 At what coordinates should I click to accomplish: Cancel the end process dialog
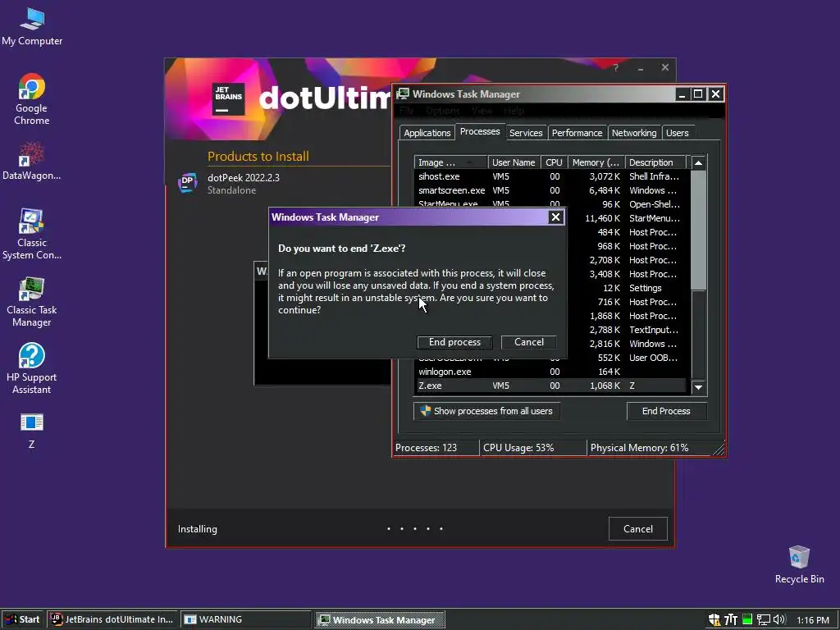tap(529, 342)
